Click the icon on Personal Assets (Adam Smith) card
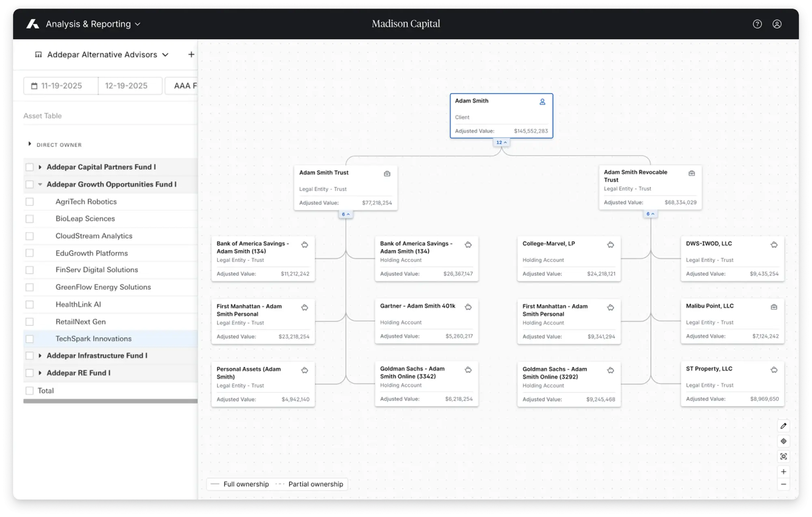Image resolution: width=812 pixels, height=517 pixels. click(304, 370)
